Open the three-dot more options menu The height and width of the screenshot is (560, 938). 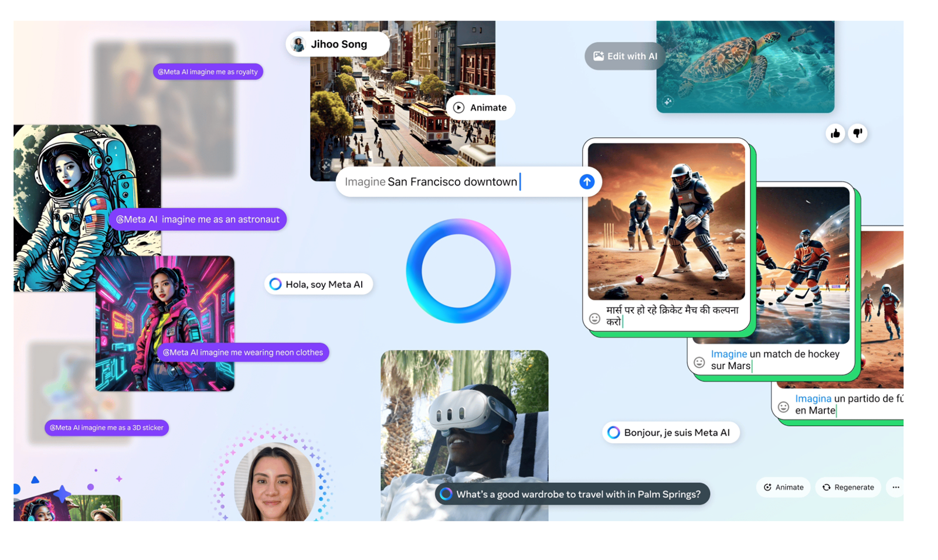pos(895,487)
